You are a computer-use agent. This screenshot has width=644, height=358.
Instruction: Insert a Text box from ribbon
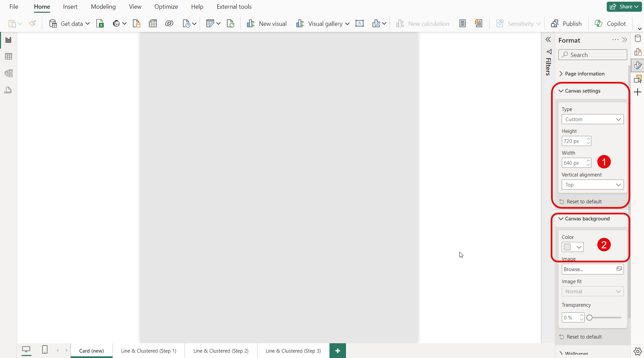pos(359,23)
